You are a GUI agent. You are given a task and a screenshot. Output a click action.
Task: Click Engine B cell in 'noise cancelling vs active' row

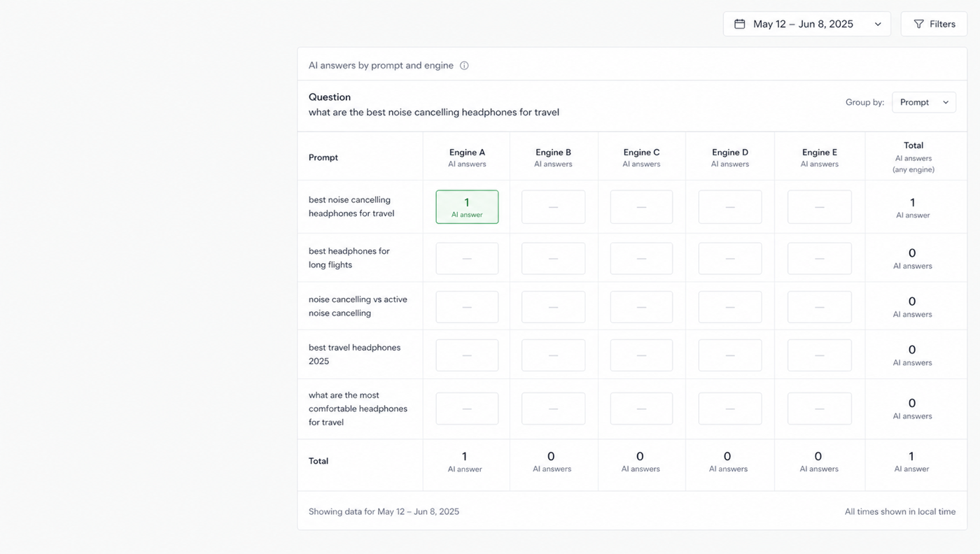click(x=553, y=307)
